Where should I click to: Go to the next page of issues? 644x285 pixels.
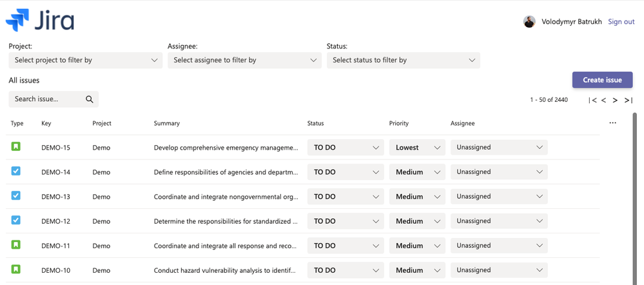click(x=616, y=100)
